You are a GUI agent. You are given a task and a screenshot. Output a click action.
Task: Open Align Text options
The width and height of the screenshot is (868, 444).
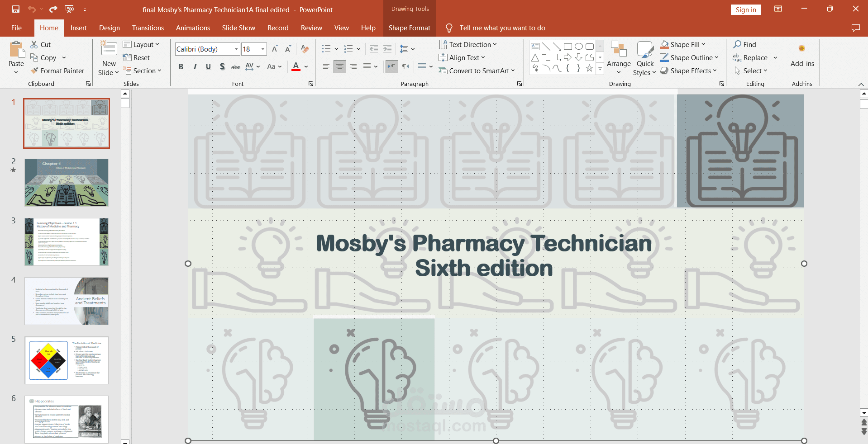(462, 57)
